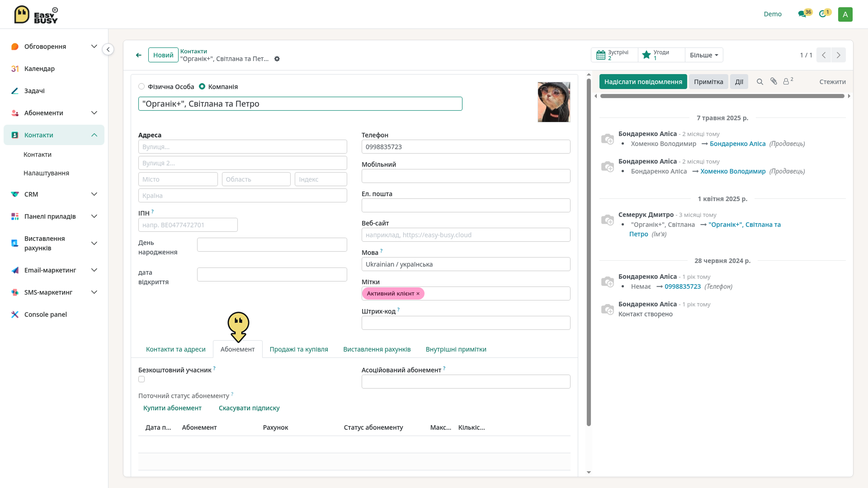Show followers icon with count 2

coord(788,81)
